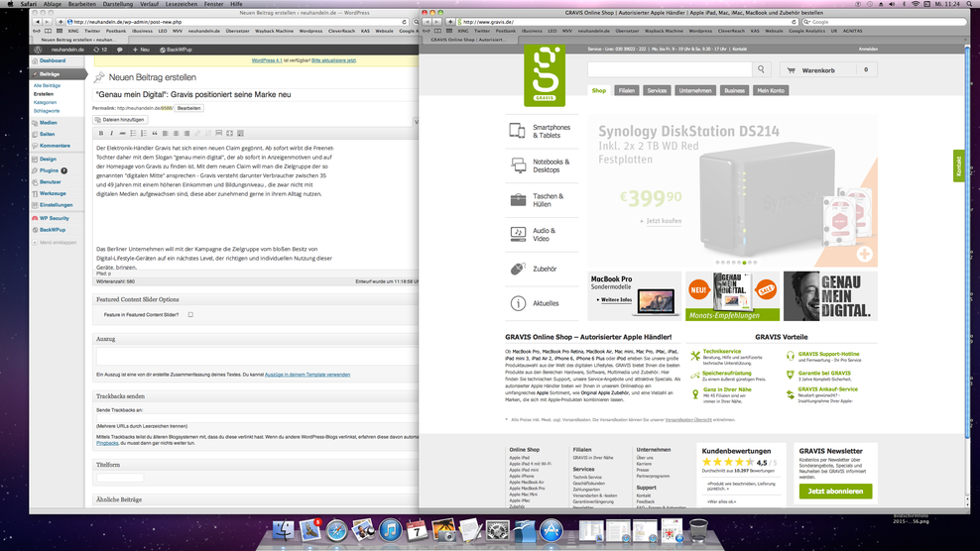Open the Genau Mein Digital teaser image
The height and width of the screenshot is (551, 980).
[830, 296]
